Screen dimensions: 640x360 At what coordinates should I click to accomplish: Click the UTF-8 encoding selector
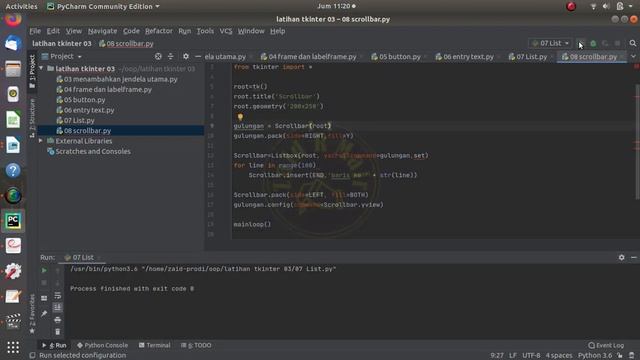(x=531, y=356)
